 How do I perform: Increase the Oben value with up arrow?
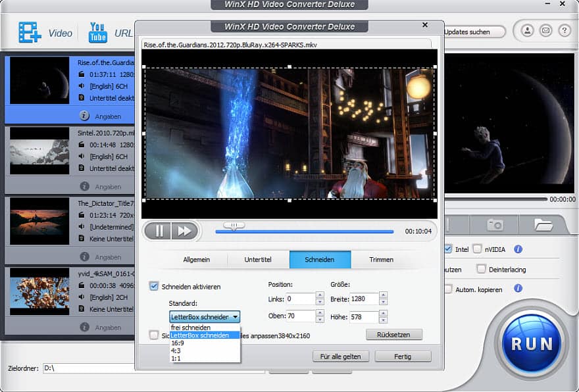coord(320,312)
